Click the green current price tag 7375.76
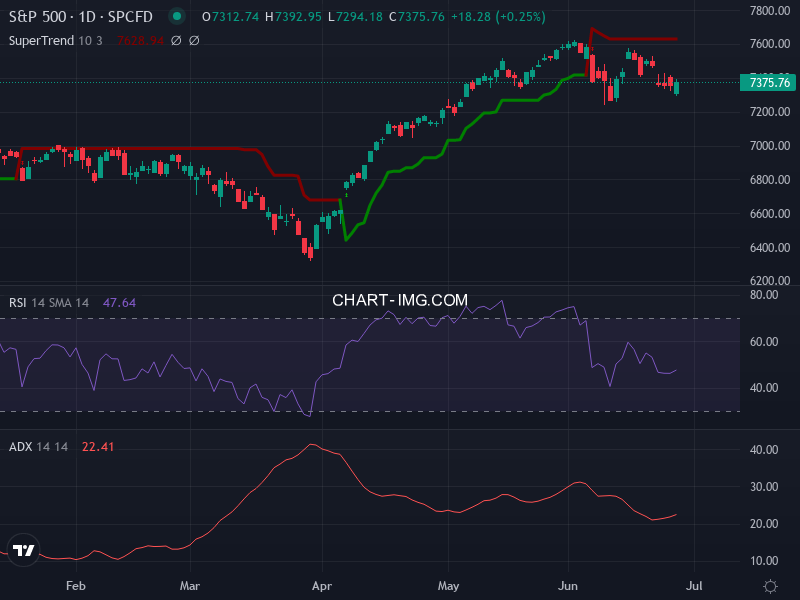 tap(768, 83)
